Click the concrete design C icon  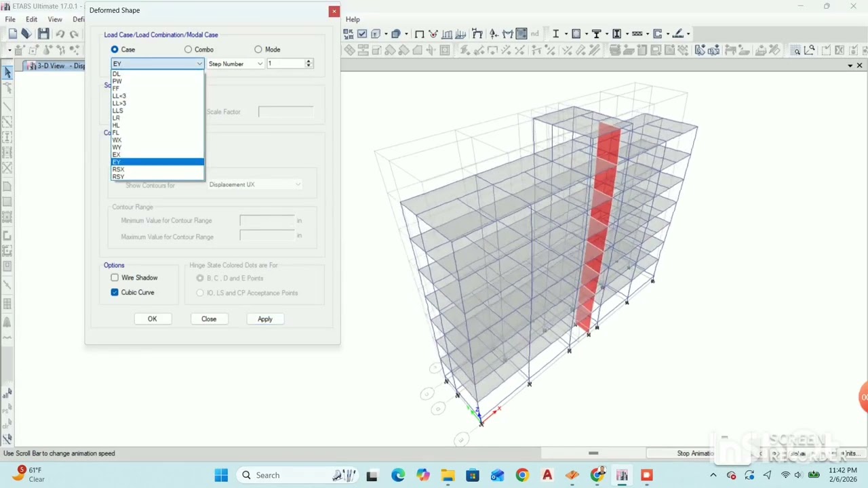[658, 34]
